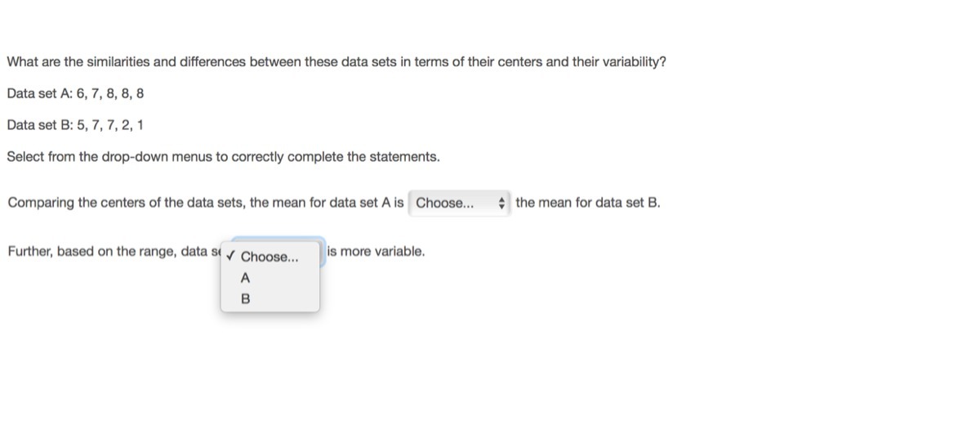The width and height of the screenshot is (980, 421).
Task: Select option B in the open list
Action: point(244,299)
